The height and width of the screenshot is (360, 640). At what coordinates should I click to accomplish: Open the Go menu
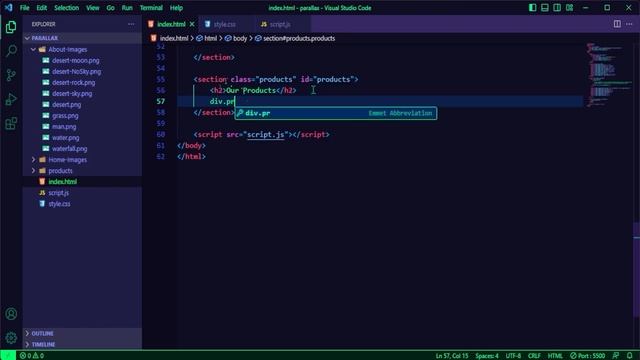(x=110, y=8)
